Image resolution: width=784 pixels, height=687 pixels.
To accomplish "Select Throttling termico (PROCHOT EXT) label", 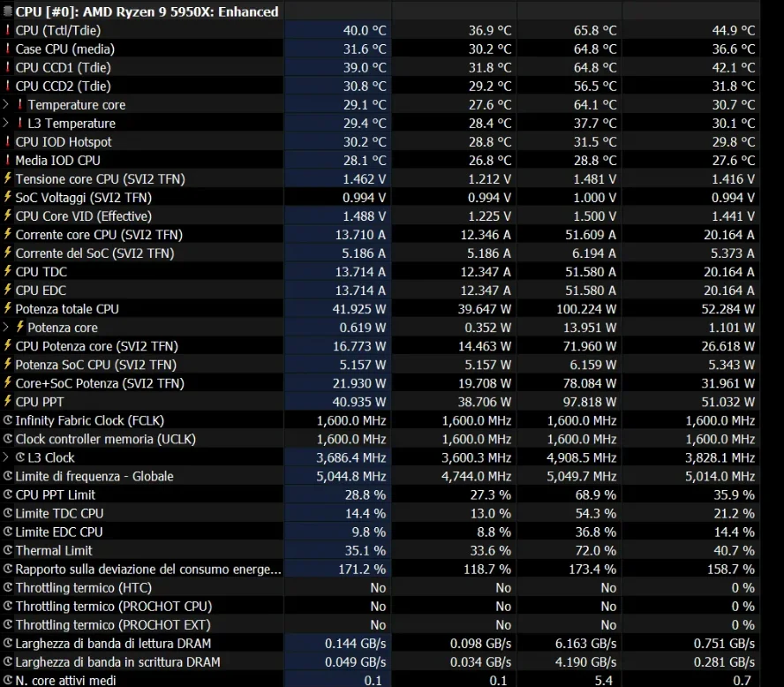I will pos(113,625).
